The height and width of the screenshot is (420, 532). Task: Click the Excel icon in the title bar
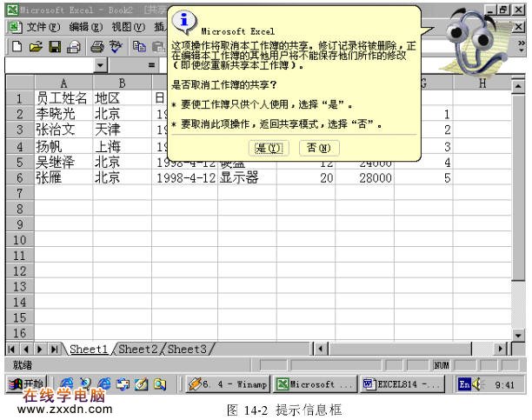pos(12,10)
